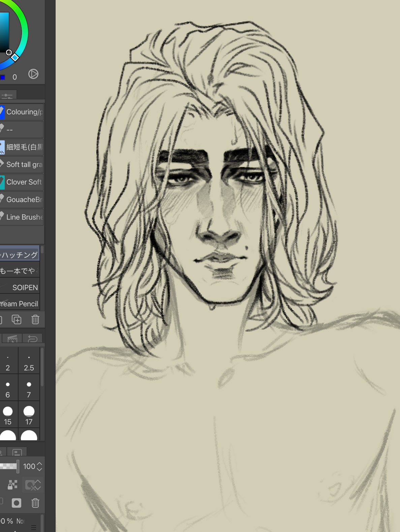400x532 pixels.
Task: Duplicate the selected sub tool
Action: tap(17, 319)
